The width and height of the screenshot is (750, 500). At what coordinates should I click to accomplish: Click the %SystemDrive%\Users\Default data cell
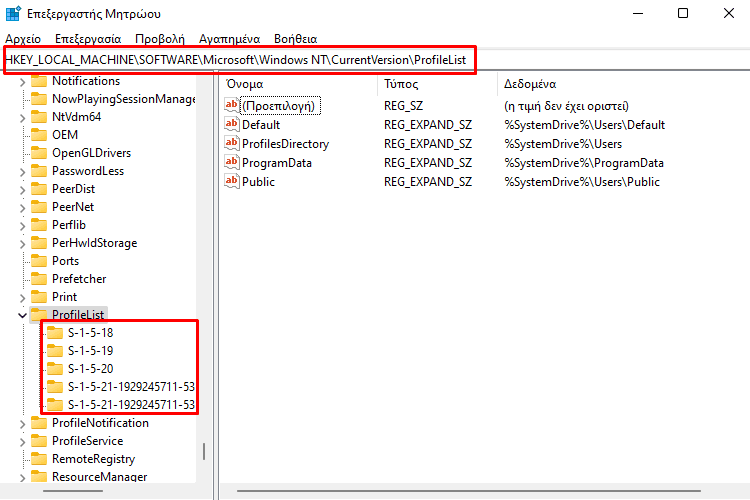[585, 125]
